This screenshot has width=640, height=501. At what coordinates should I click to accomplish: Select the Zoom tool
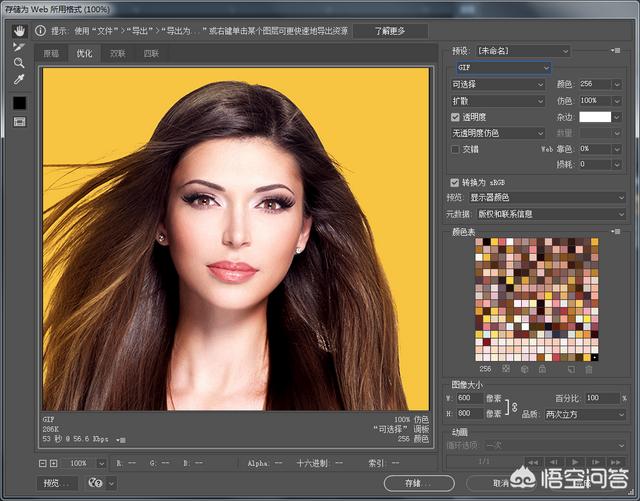(x=19, y=62)
